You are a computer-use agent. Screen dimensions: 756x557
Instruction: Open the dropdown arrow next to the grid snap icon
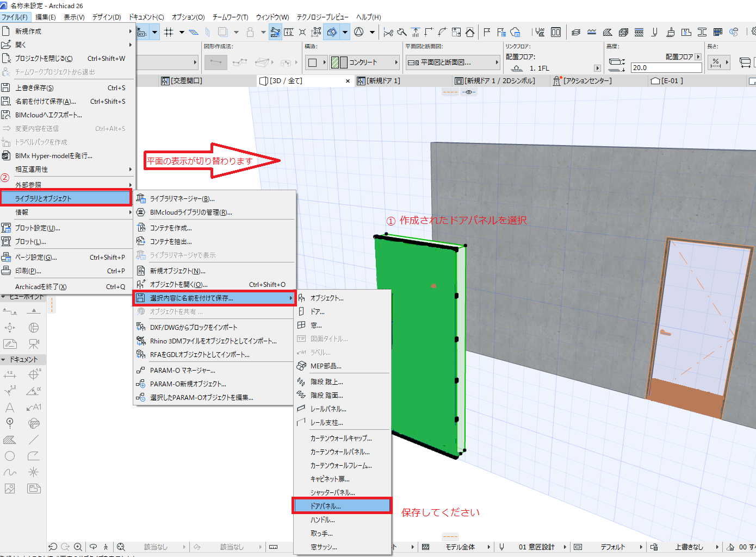182,32
